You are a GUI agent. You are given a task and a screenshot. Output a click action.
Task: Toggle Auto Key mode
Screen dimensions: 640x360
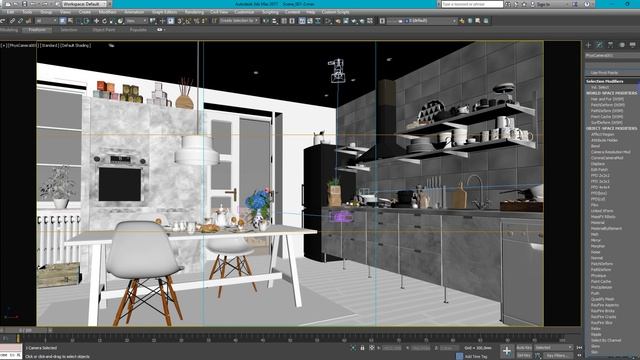[524, 348]
